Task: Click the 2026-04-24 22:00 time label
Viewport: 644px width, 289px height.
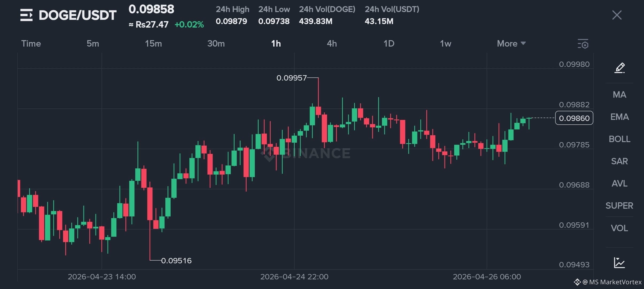Action: pos(294,277)
